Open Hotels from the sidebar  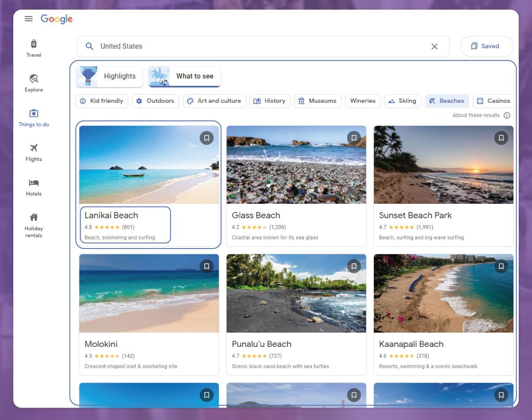click(x=34, y=187)
